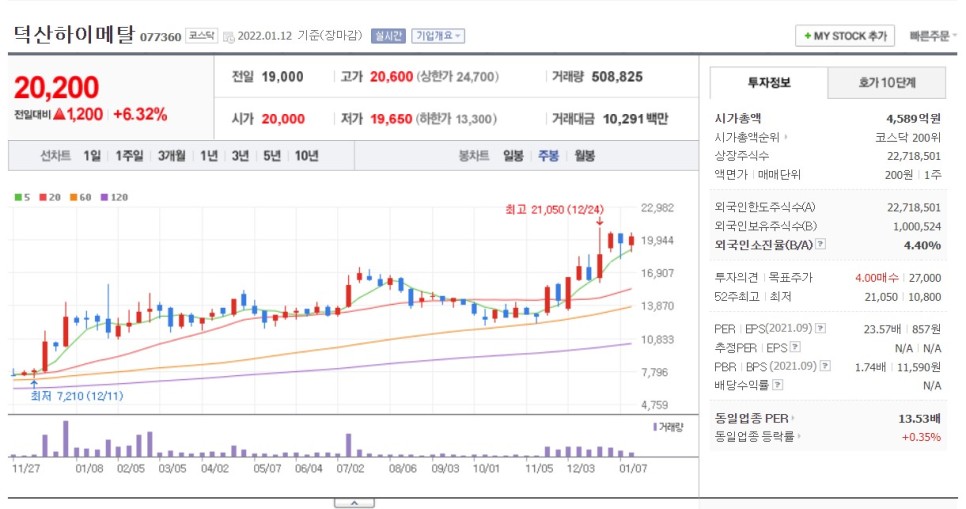Click +0.35% sector change value
The image size is (966, 509).
click(921, 437)
